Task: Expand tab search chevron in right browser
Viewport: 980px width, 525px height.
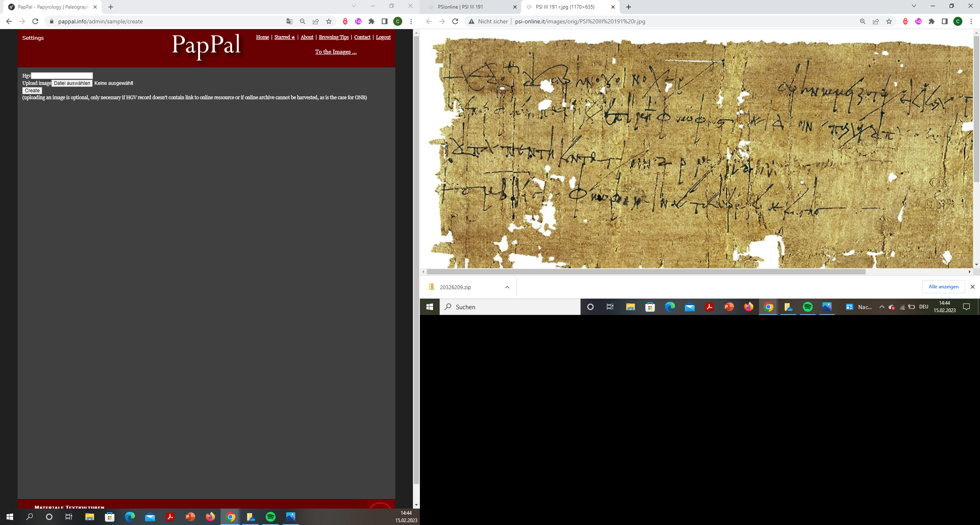Action: [914, 6]
